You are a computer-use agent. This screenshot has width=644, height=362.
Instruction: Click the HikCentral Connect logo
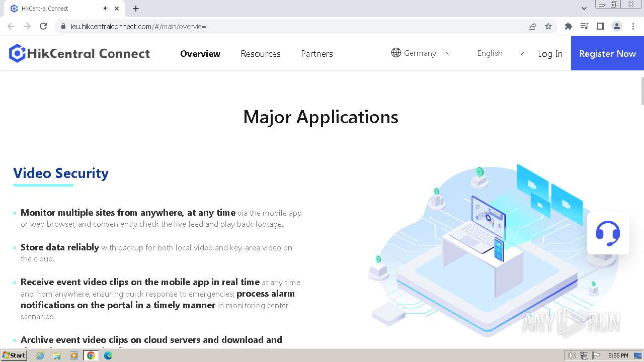(79, 53)
